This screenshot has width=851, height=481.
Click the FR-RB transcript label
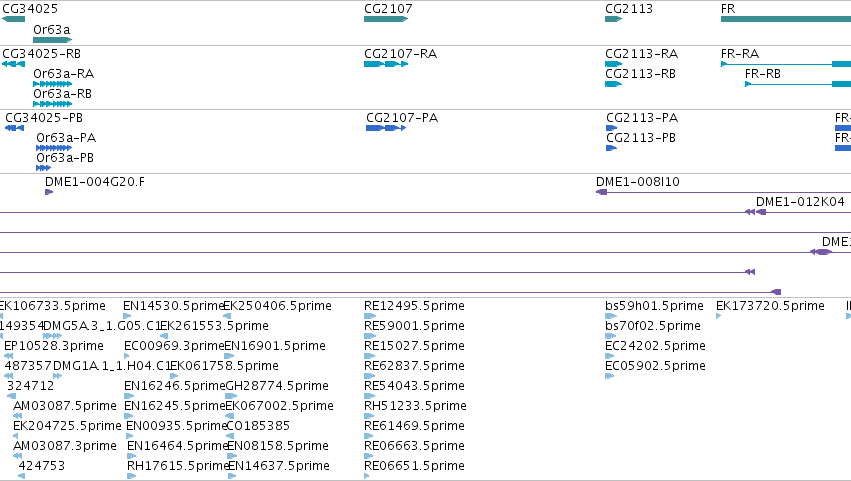point(763,74)
